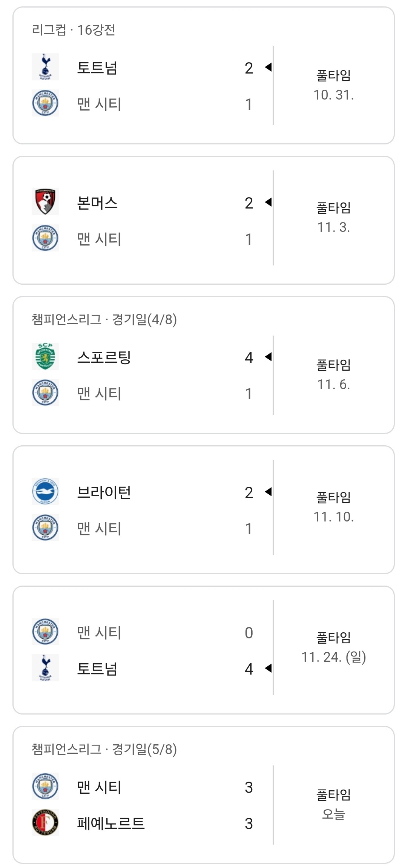This screenshot has width=402, height=868.
Task: Click the 풀타임 11. 24. (일) match status
Action: pyautogui.click(x=333, y=647)
